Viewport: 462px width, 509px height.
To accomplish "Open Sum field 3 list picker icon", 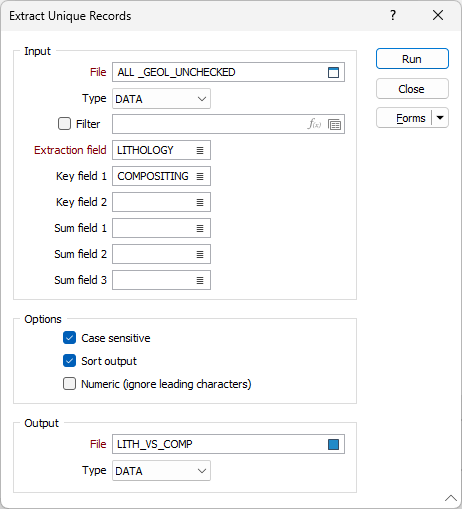I will (x=200, y=280).
